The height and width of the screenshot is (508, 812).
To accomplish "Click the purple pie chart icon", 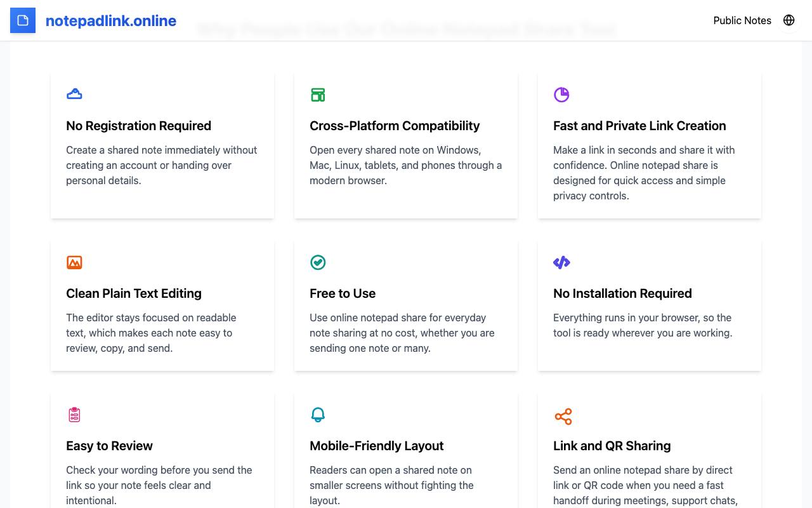I will click(561, 95).
